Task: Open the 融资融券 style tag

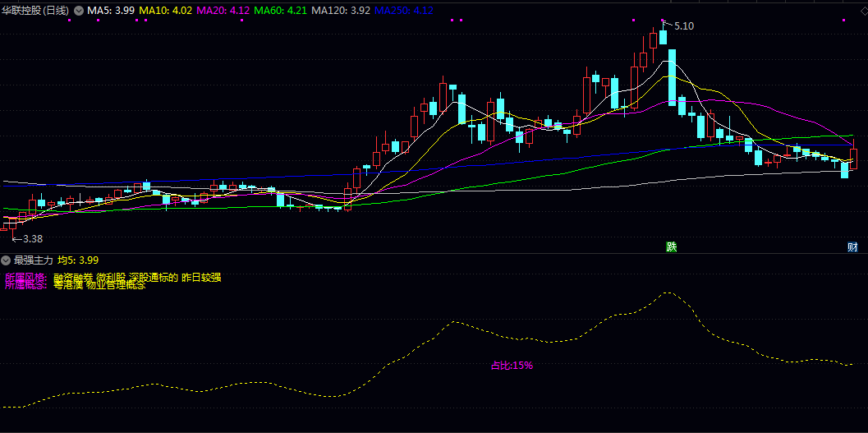Action: (73, 278)
